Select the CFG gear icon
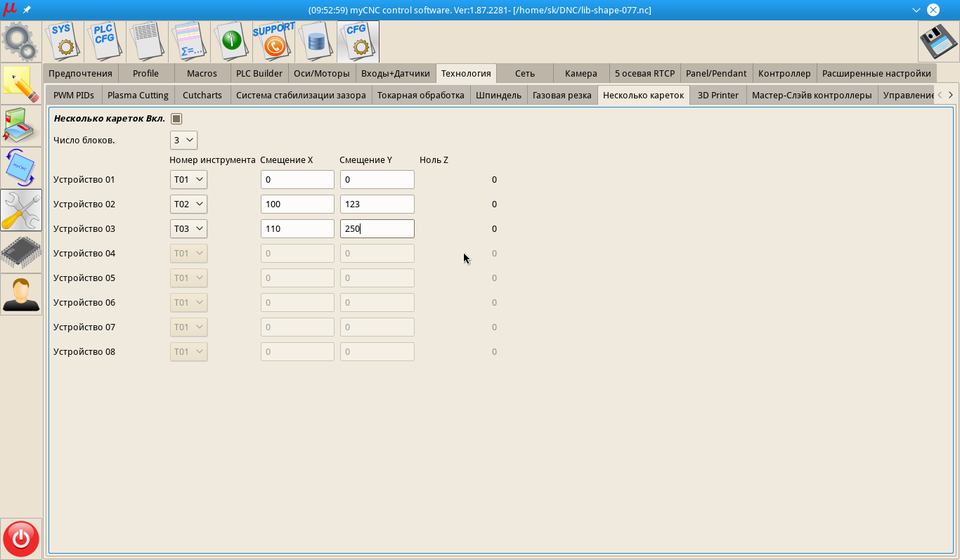The width and height of the screenshot is (960, 560). coord(358,41)
